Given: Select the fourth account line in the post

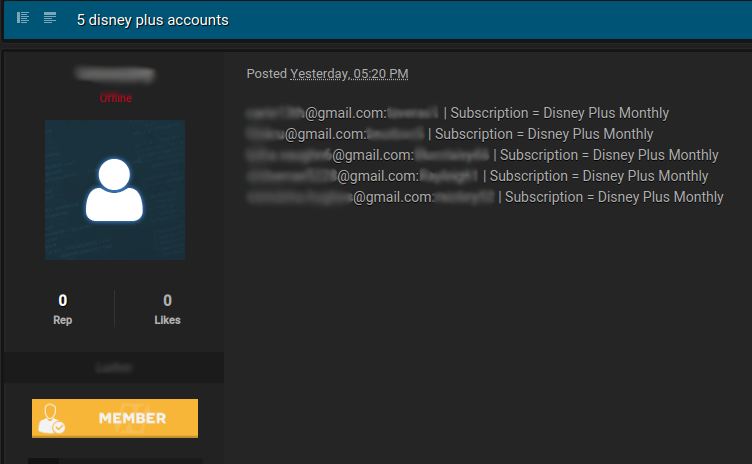Looking at the screenshot, I should [x=477, y=176].
